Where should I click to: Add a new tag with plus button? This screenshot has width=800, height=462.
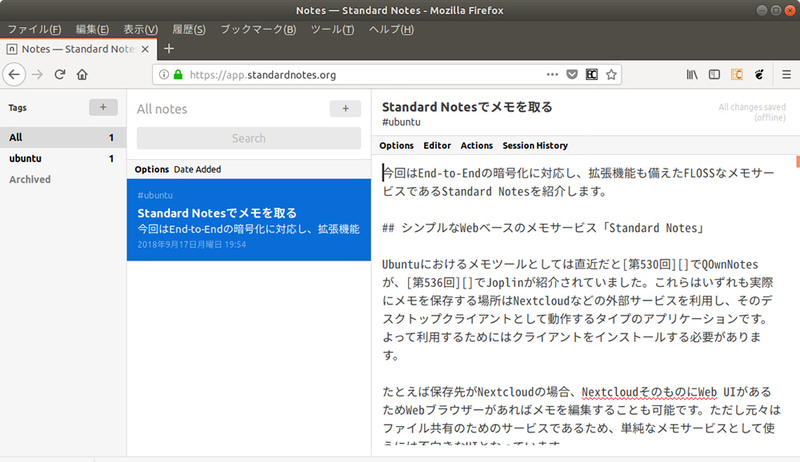[x=103, y=107]
